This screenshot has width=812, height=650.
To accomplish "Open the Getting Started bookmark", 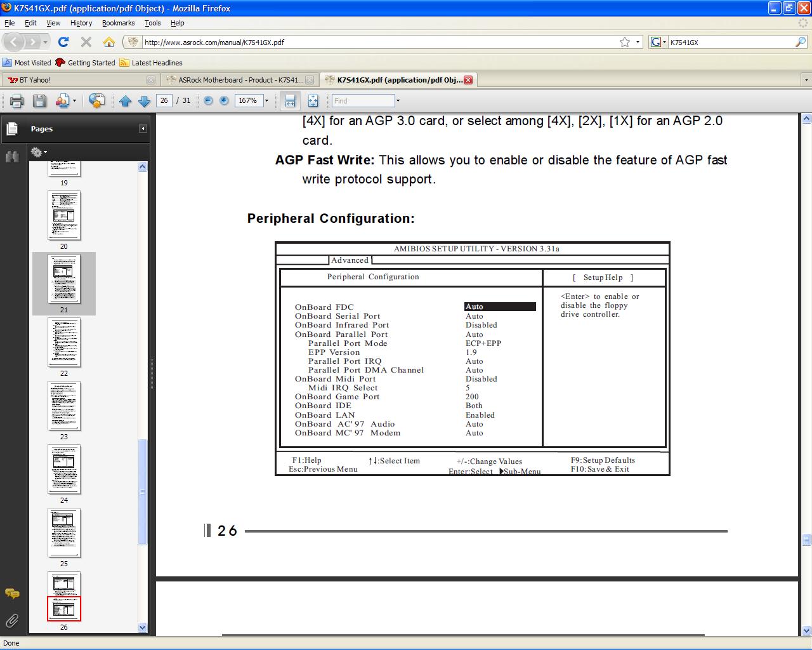I will coord(85,63).
